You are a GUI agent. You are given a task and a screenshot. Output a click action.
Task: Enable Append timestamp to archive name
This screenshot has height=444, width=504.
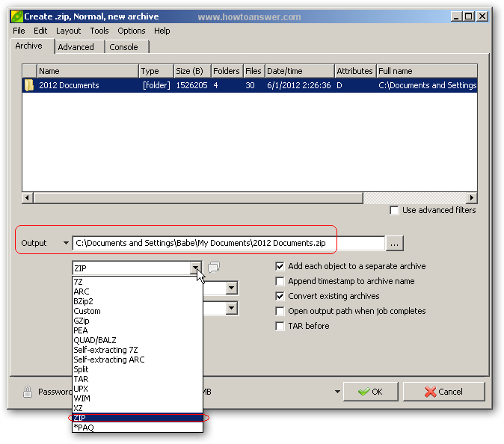click(280, 281)
